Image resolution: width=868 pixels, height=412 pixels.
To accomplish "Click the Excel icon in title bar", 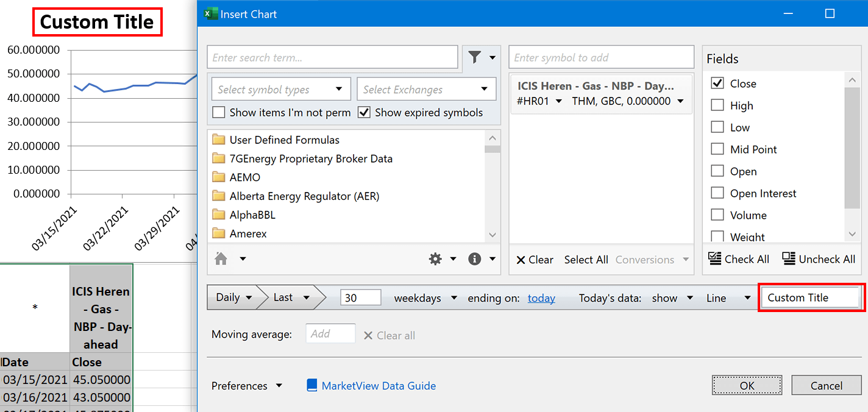I will click(x=210, y=13).
